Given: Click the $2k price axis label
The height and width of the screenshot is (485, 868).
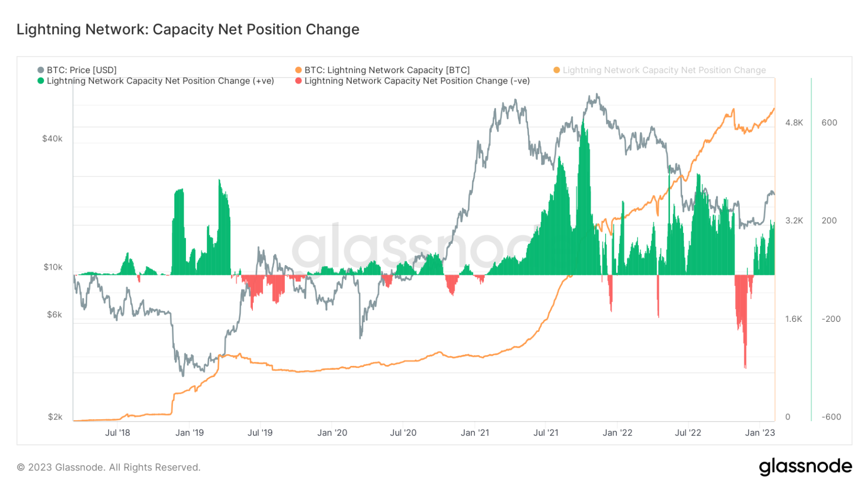Looking at the screenshot, I should (55, 417).
